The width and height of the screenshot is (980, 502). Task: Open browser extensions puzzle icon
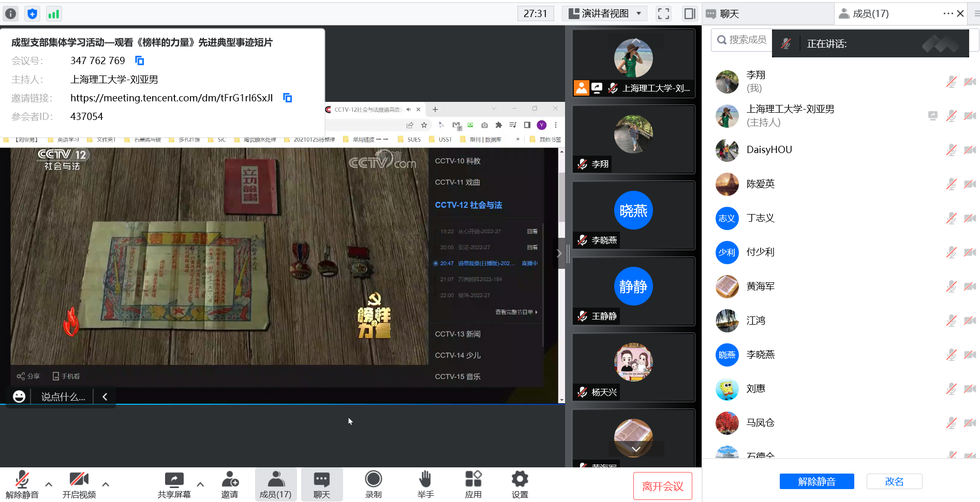coord(499,125)
